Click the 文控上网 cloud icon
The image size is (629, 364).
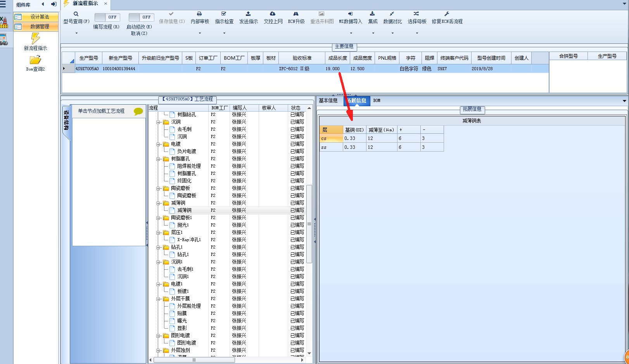(273, 14)
